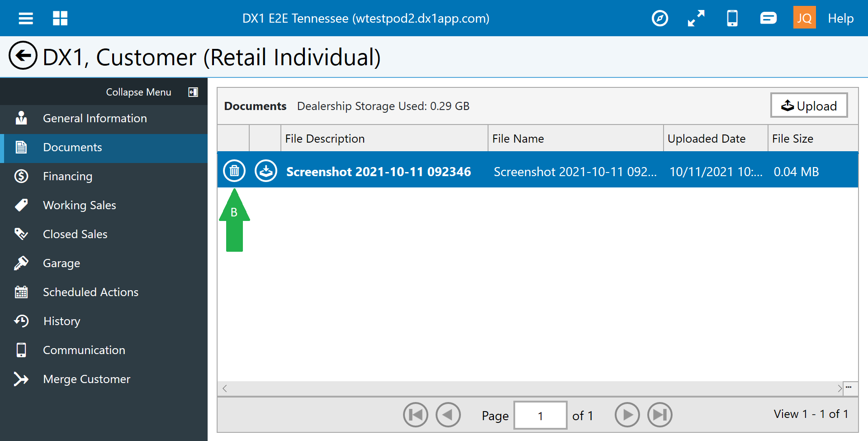Click the Dealership Storage Used text
Screen dimensions: 868x441
point(383,106)
